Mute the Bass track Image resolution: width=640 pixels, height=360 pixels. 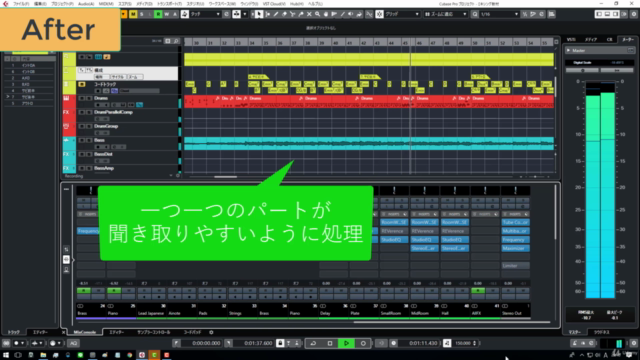pos(82,140)
